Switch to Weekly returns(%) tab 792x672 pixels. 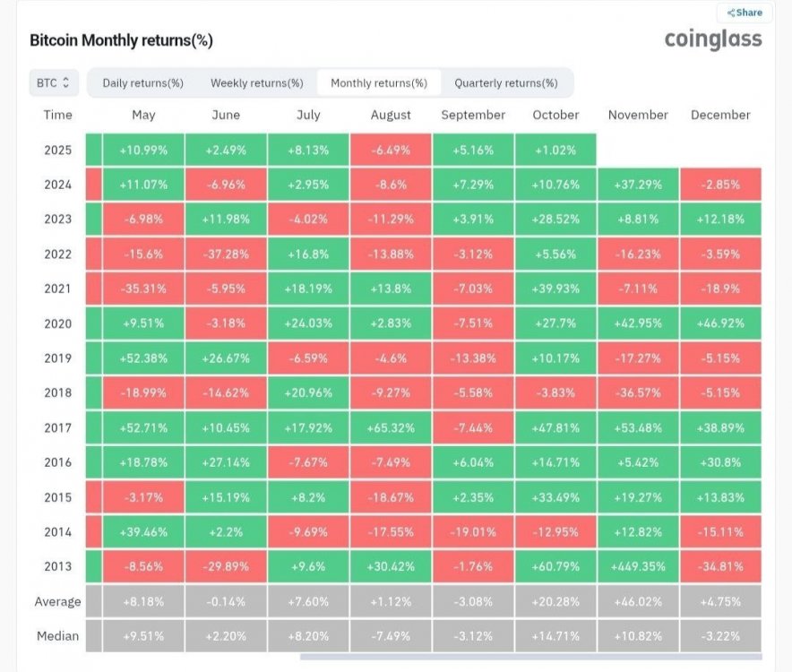click(257, 83)
